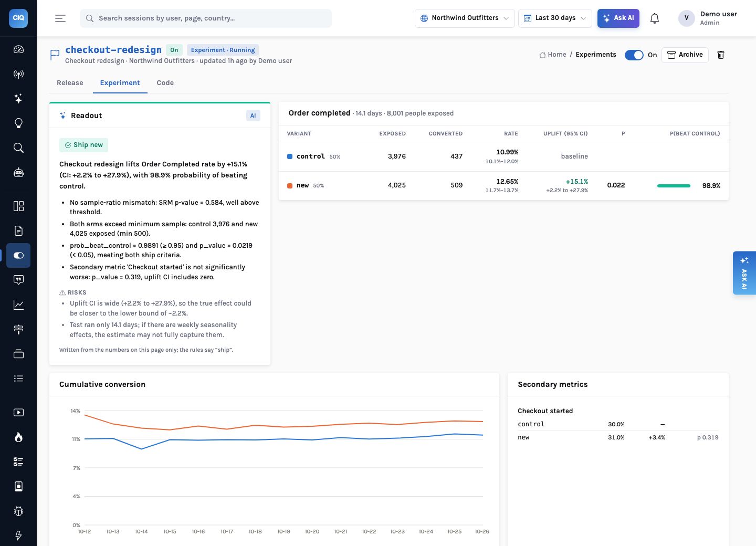Open the speedometer dashboard sidebar icon

point(18,49)
